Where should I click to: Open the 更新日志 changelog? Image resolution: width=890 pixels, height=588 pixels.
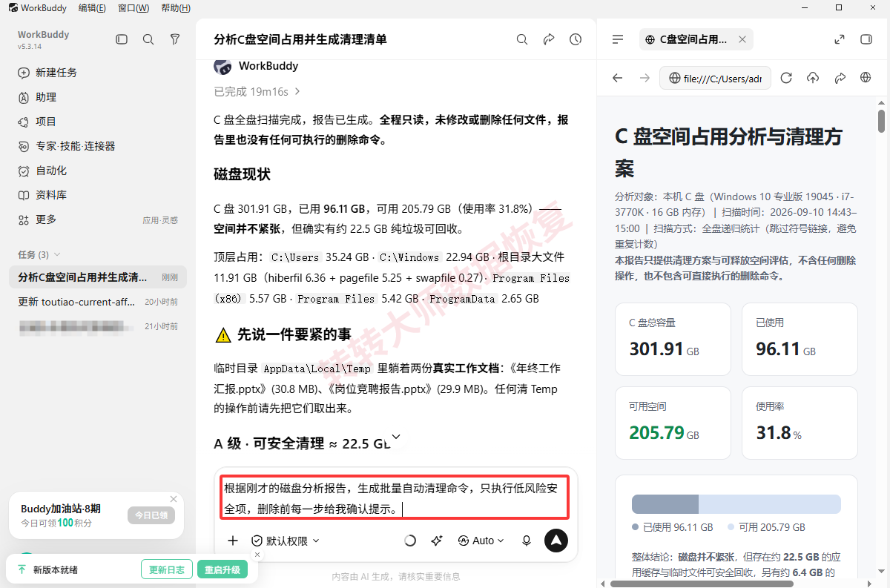point(166,570)
